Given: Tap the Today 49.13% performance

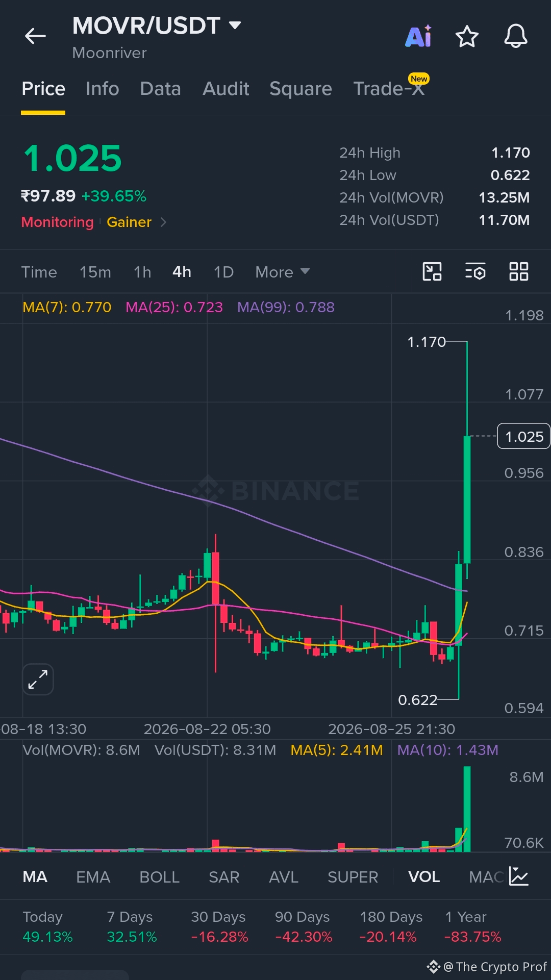Looking at the screenshot, I should 47,927.
